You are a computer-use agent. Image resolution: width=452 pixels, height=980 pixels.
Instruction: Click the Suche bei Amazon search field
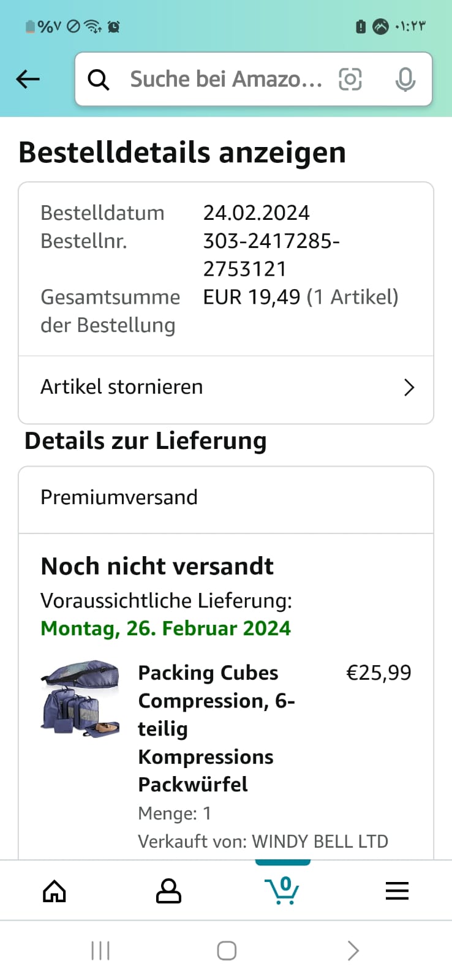tap(225, 80)
